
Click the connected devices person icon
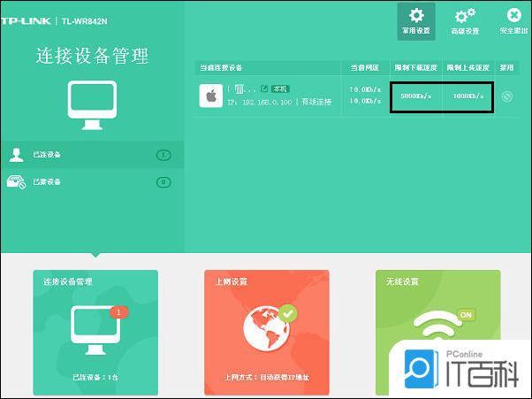click(16, 155)
